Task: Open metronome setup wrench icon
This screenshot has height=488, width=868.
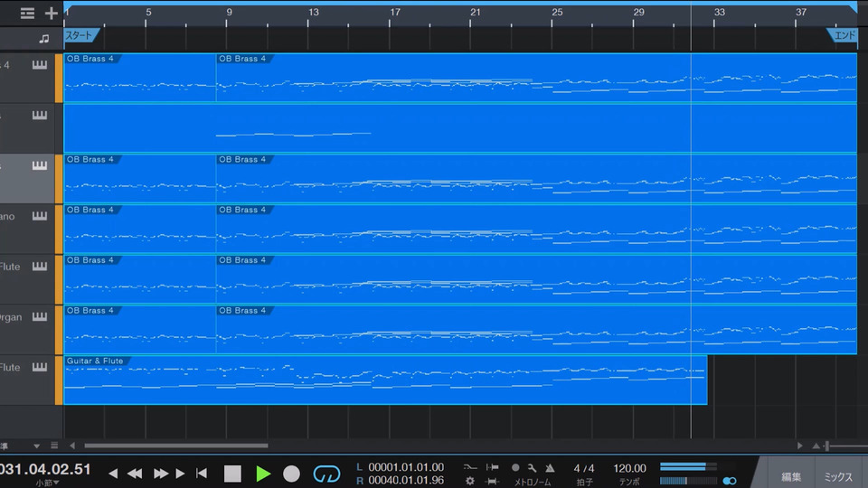Action: [532, 467]
